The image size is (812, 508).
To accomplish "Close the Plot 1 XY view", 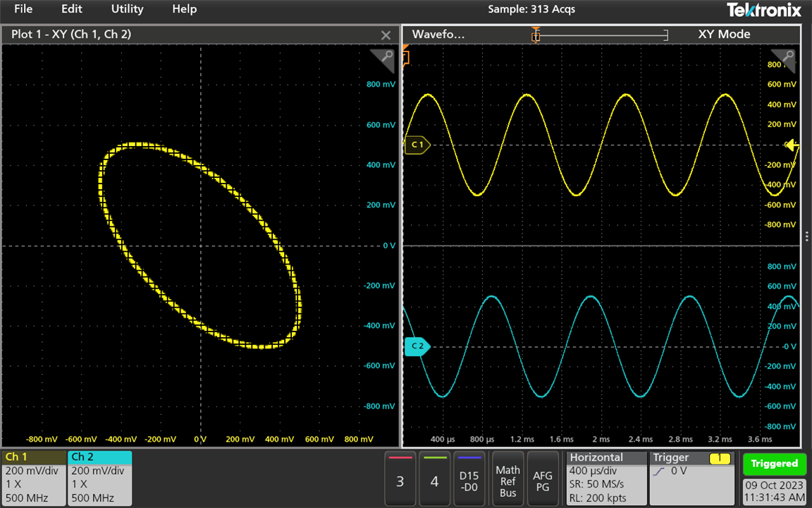I will click(x=386, y=35).
